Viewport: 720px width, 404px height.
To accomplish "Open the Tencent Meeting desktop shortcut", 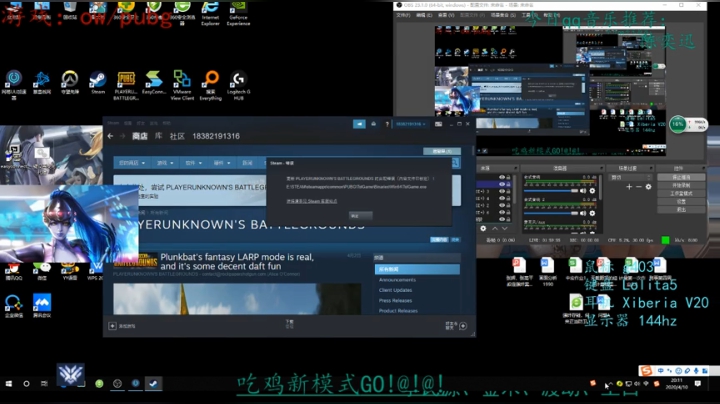I will pyautogui.click(x=42, y=306).
